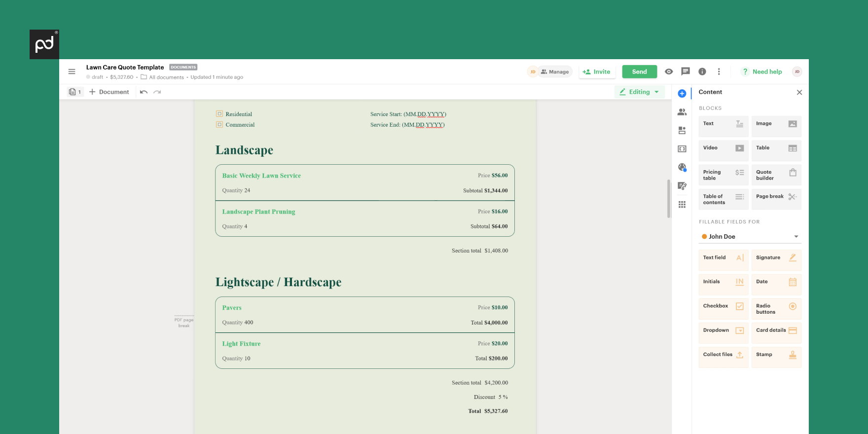The image size is (868, 434).
Task: Open the recipients sidebar icon
Action: pos(682,112)
